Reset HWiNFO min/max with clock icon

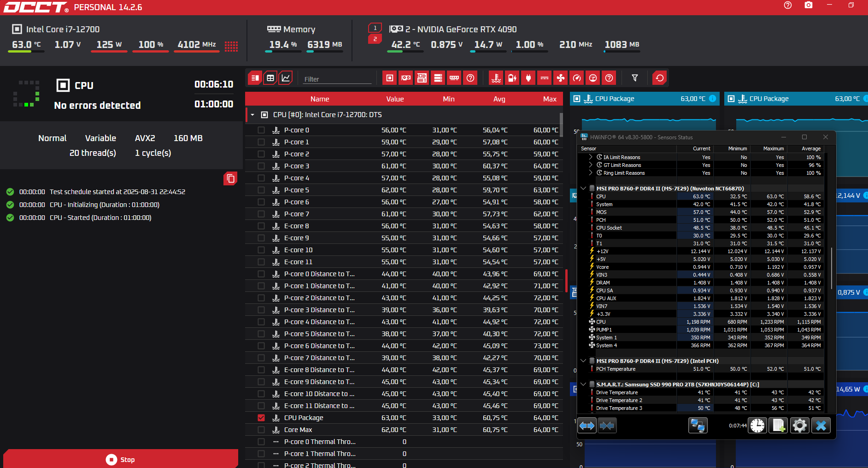[x=757, y=426]
